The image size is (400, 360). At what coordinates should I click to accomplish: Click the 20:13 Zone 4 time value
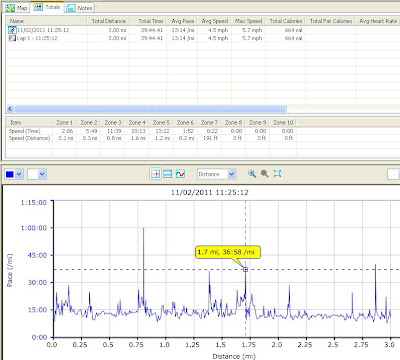138,131
